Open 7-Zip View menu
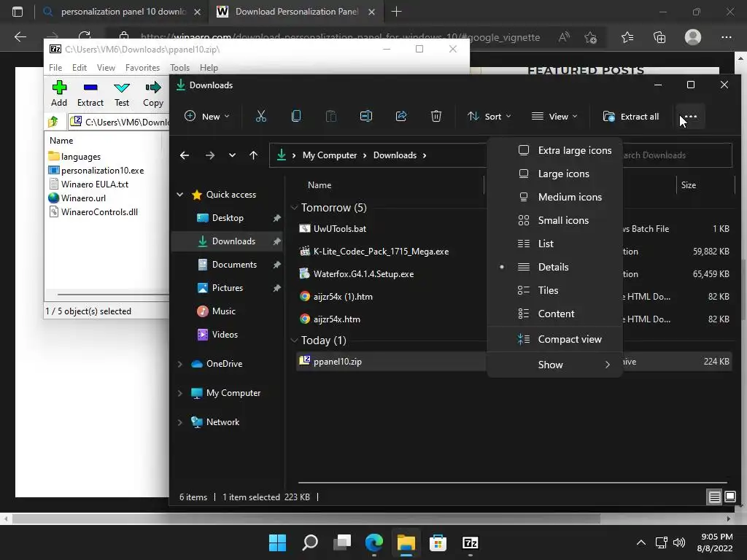This screenshot has height=560, width=747. [107, 68]
